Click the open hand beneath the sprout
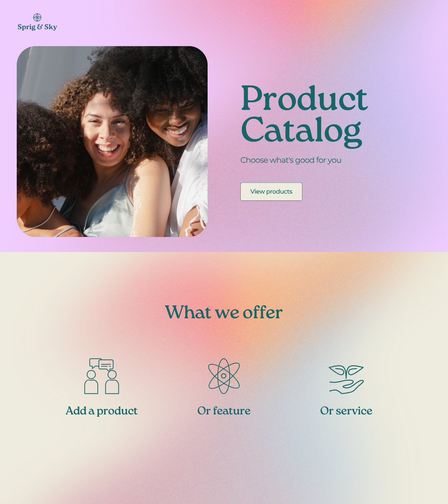 pyautogui.click(x=346, y=387)
